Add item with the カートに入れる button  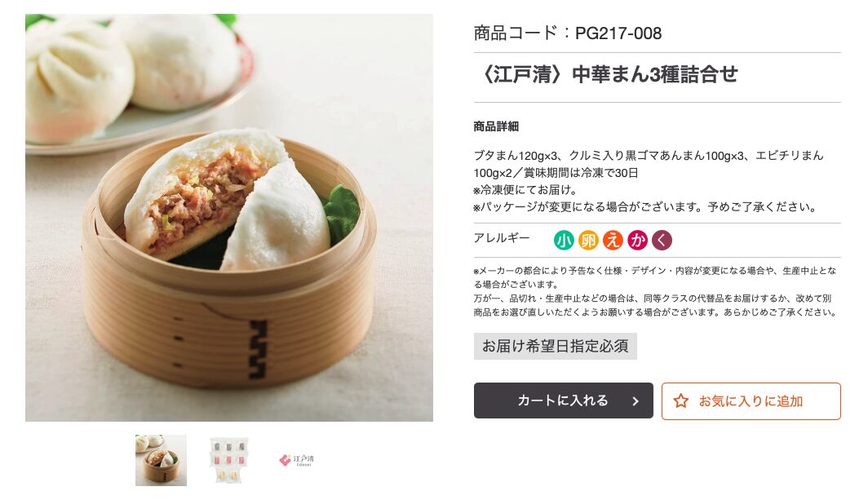[x=563, y=400]
